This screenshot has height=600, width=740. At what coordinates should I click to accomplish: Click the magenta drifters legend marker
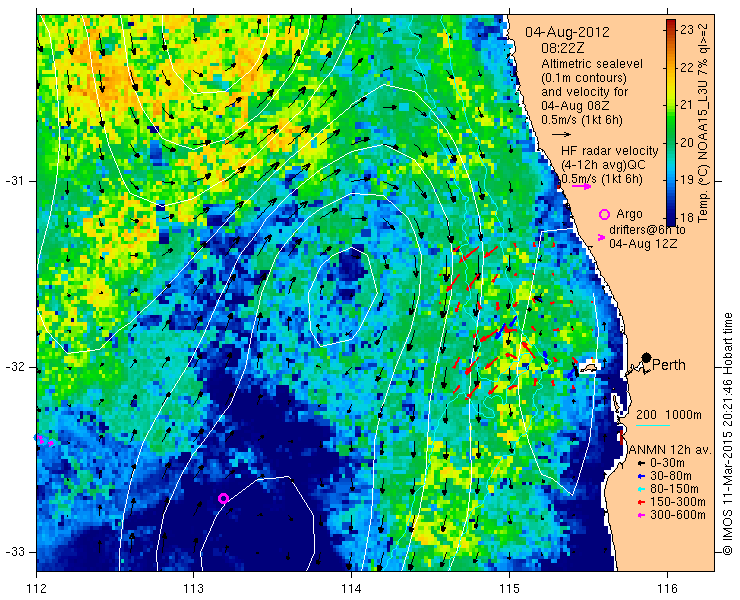point(601,237)
